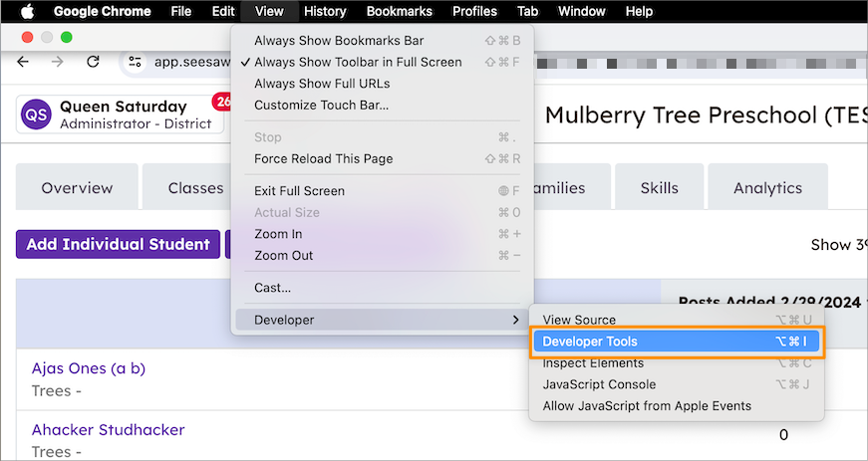Open the Ajas Ones student link
868x461 pixels.
89,368
